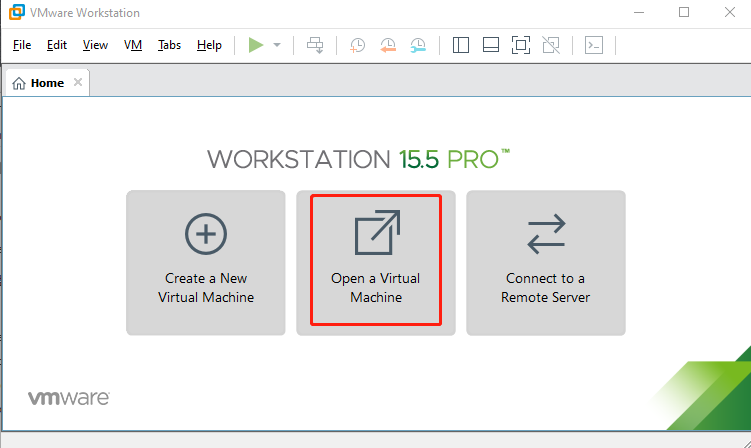
Task: Click Connect to a Remote Server
Action: click(546, 263)
